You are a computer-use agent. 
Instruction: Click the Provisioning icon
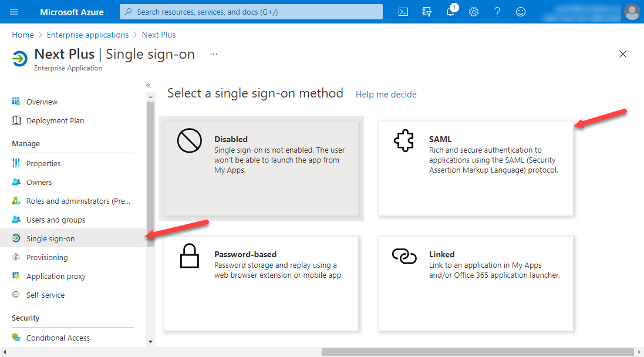[x=16, y=257]
